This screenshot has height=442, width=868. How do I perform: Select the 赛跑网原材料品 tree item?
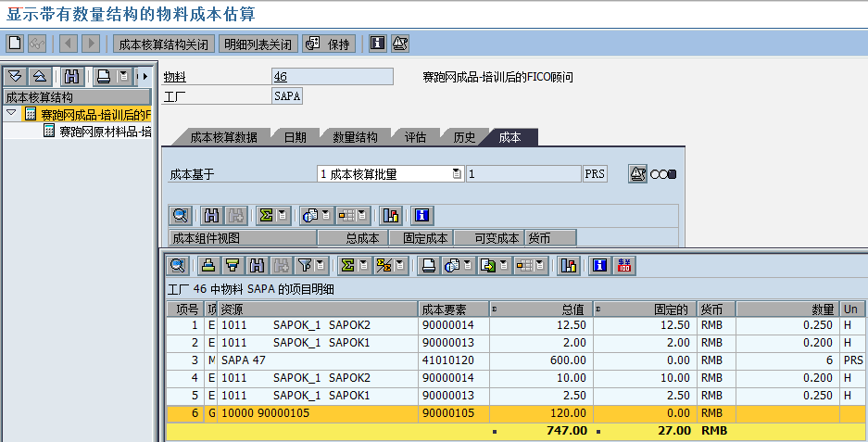coord(106,132)
